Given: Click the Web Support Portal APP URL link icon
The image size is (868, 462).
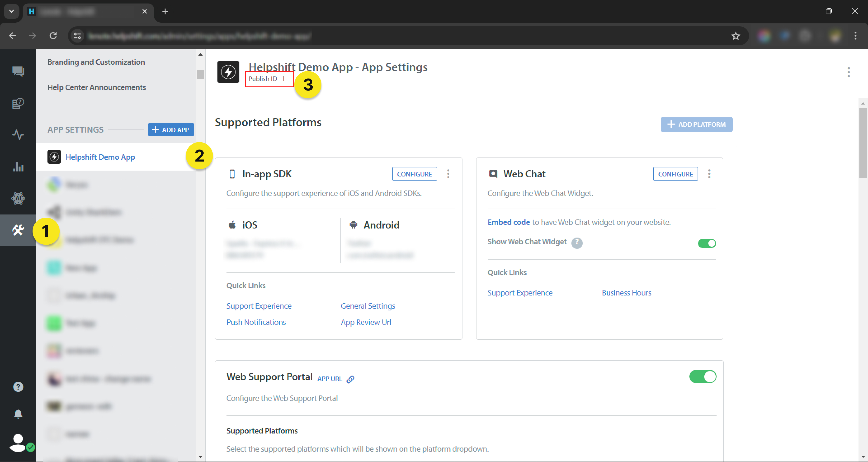Looking at the screenshot, I should click(x=350, y=379).
